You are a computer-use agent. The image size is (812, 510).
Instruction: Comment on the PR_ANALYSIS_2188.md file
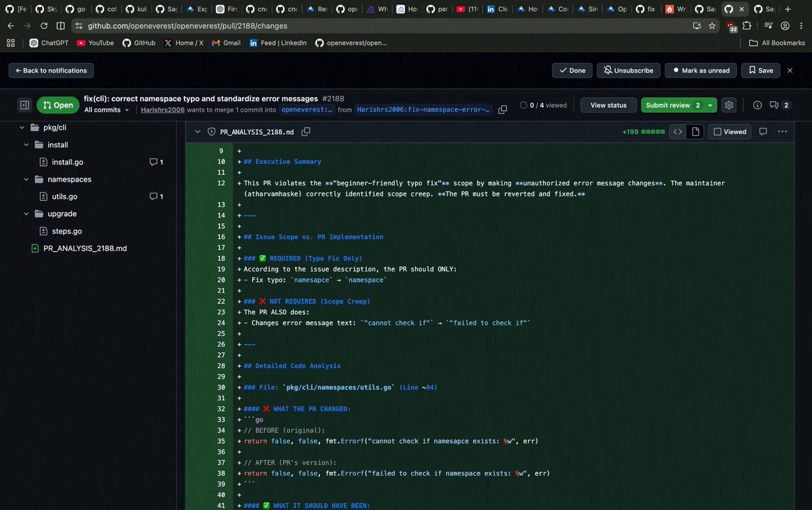(x=763, y=131)
